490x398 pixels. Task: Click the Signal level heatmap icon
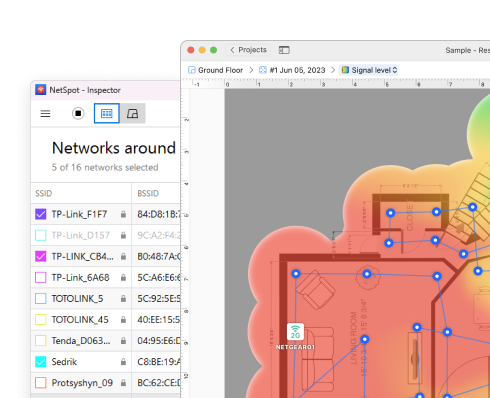(345, 70)
